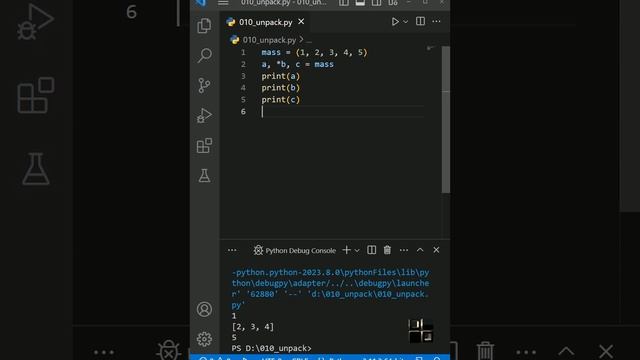Click on the 'print(a)' line

[280, 76]
